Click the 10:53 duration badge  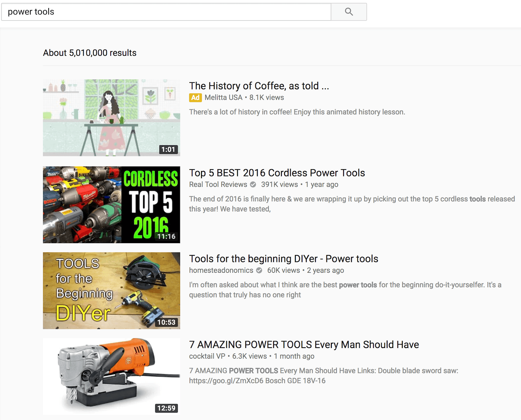tap(166, 322)
